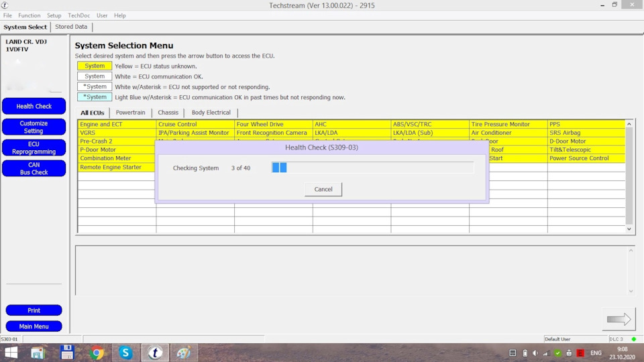Open Google Chrome from the taskbar
The height and width of the screenshot is (362, 644).
pos(97,353)
